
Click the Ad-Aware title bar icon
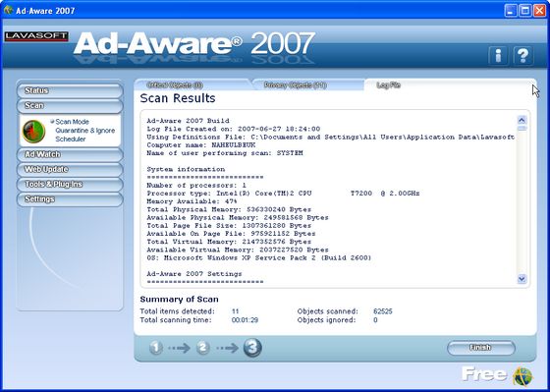point(8,10)
